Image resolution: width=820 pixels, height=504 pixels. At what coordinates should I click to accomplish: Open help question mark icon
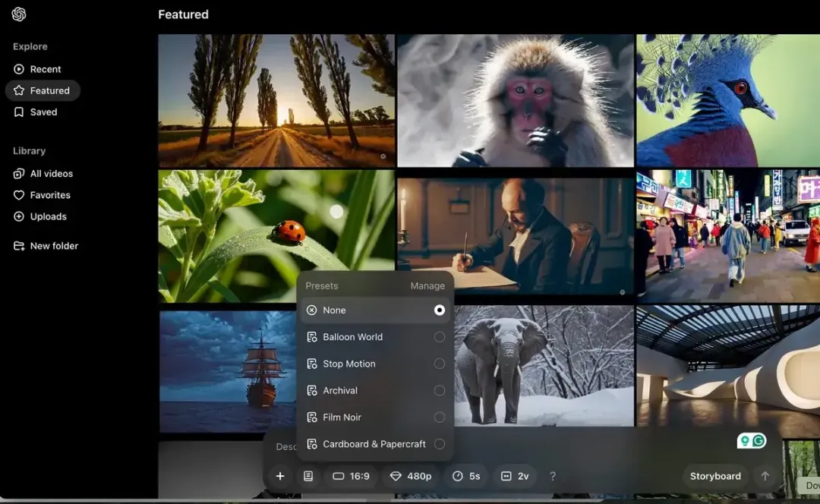pyautogui.click(x=553, y=476)
